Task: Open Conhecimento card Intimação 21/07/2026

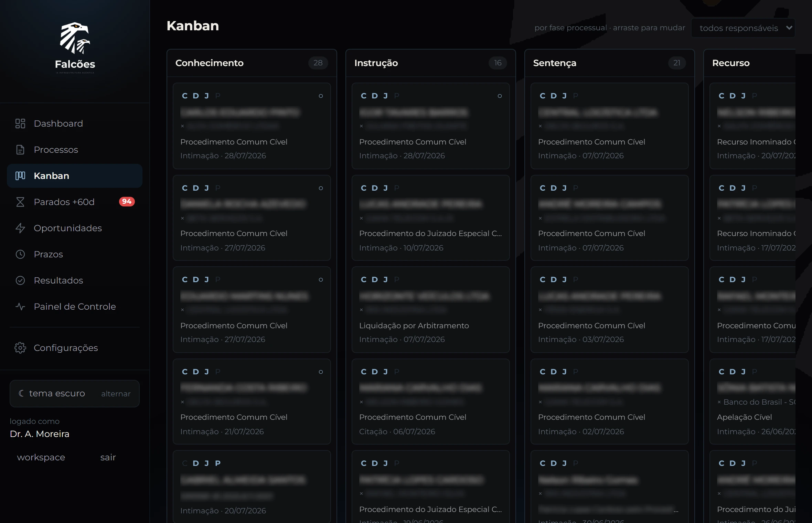Action: pyautogui.click(x=252, y=402)
